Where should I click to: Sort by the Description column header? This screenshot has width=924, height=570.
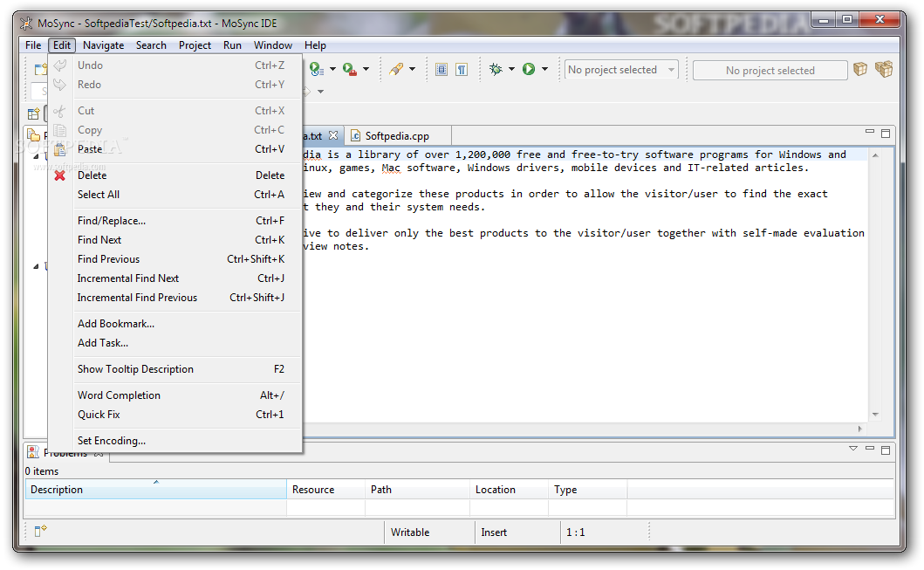155,489
